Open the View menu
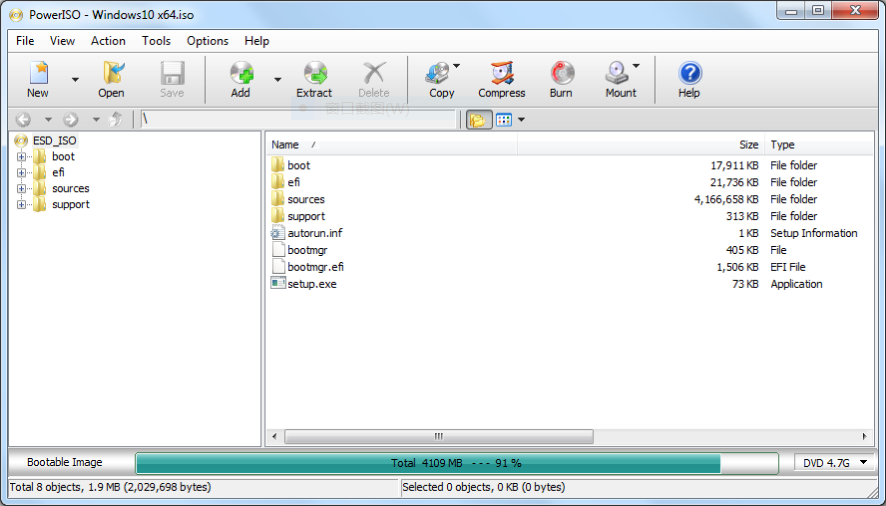This screenshot has width=886, height=506. click(62, 41)
